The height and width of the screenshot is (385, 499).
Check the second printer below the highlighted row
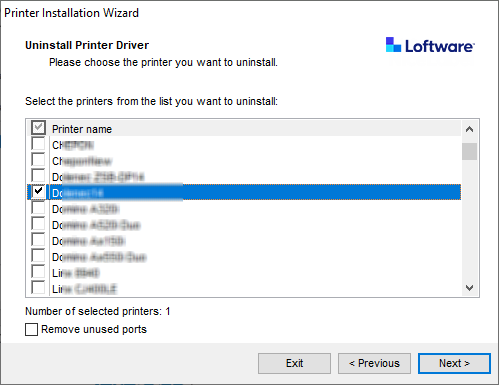coord(38,224)
